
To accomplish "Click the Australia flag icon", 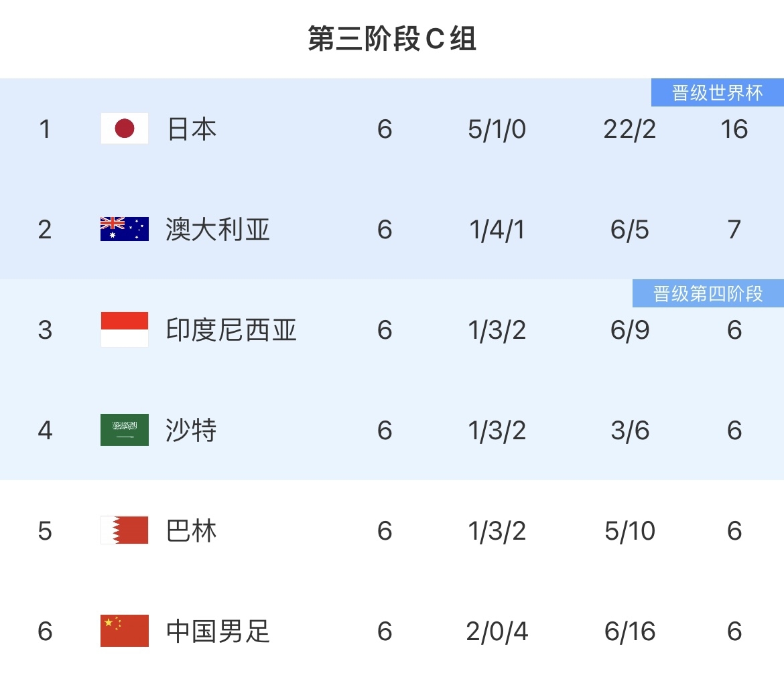I will (125, 229).
